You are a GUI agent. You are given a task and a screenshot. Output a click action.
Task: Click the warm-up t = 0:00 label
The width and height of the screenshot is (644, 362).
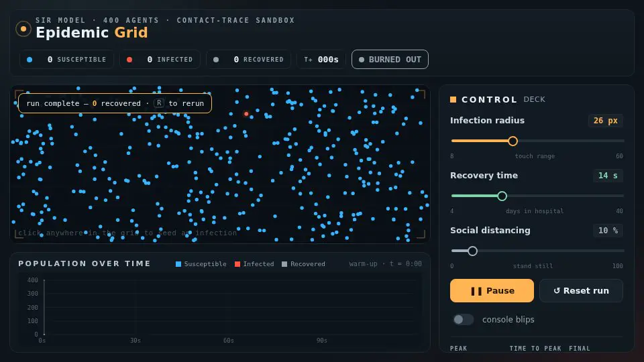click(x=385, y=263)
